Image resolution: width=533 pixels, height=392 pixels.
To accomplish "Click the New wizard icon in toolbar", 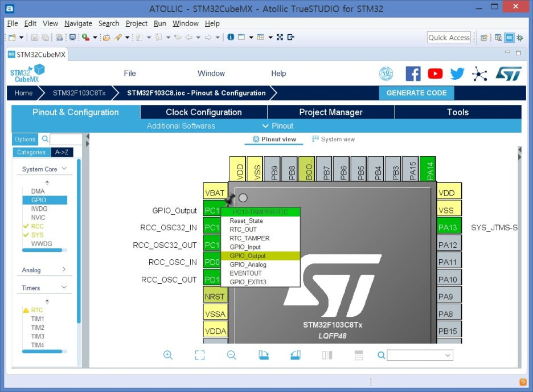I will pyautogui.click(x=12, y=38).
